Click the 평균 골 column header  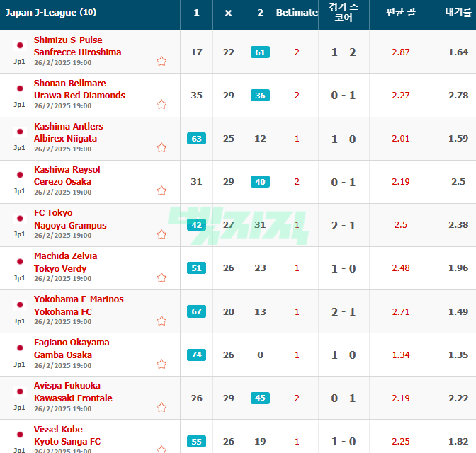click(401, 12)
